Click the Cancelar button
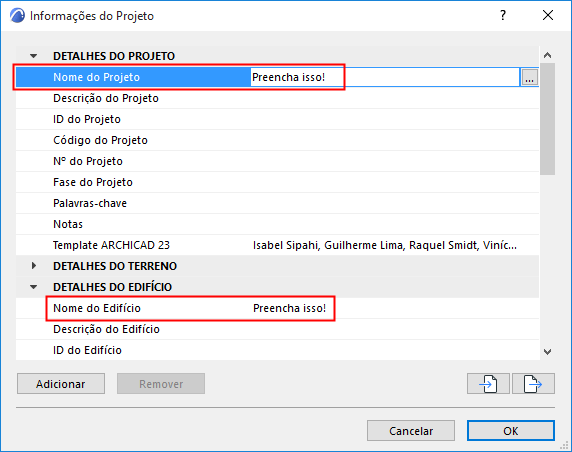Image resolution: width=572 pixels, height=452 pixels. tap(411, 430)
